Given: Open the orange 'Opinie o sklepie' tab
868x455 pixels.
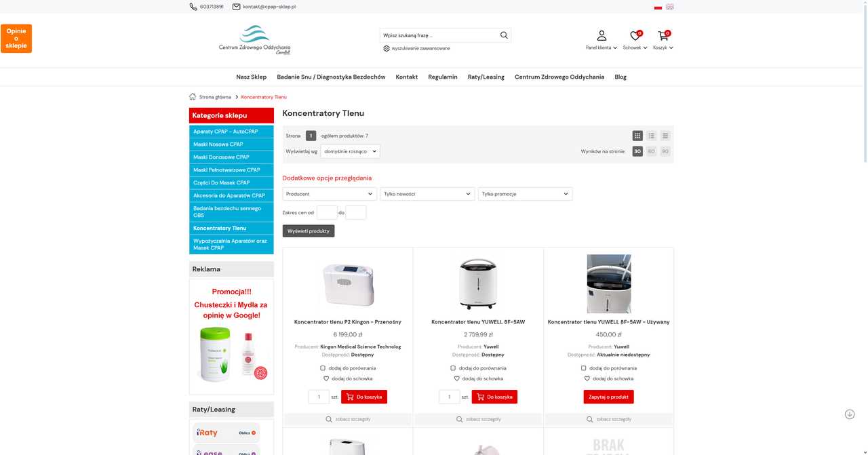Looking at the screenshot, I should click(x=16, y=39).
